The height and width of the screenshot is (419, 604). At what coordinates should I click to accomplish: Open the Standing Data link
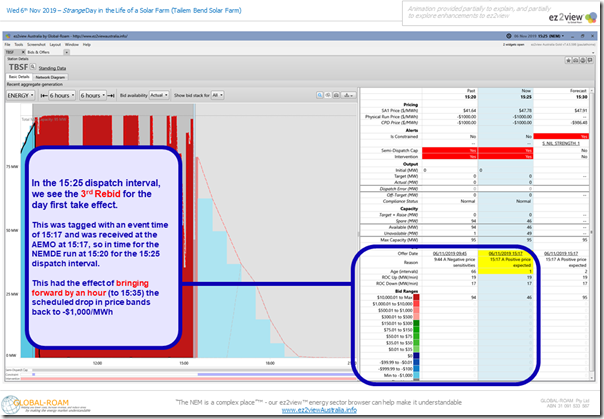coord(52,68)
